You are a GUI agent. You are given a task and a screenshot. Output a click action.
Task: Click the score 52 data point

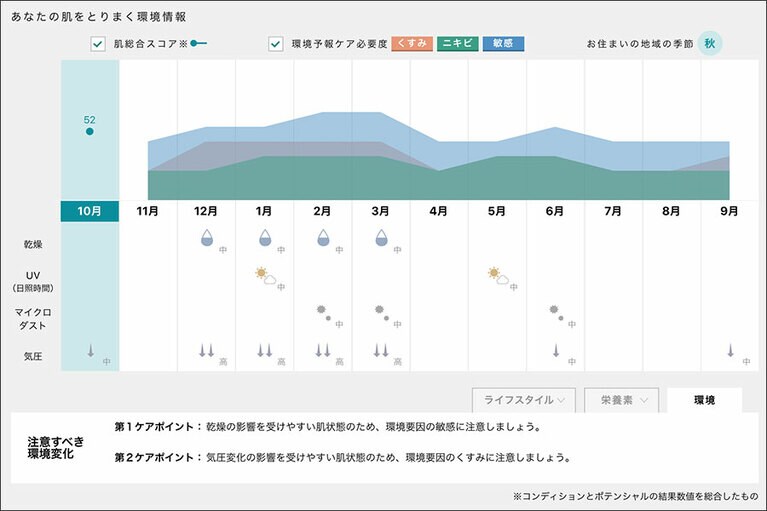click(90, 131)
